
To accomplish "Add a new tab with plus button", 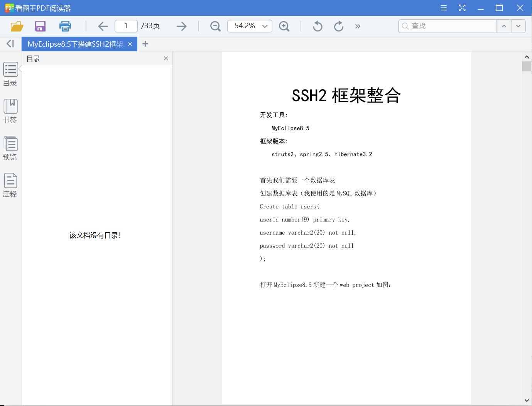I will 145,44.
